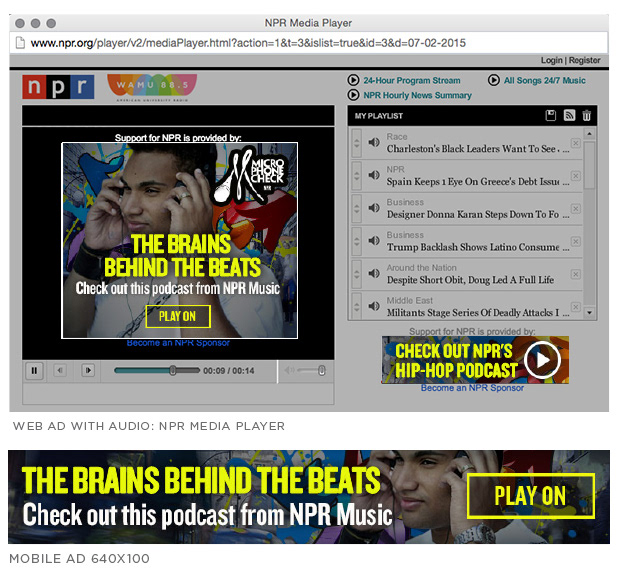Image resolution: width=619 pixels, height=572 pixels.
Task: Play the Spain Keeps 1 Eye On Greece story
Action: click(477, 182)
